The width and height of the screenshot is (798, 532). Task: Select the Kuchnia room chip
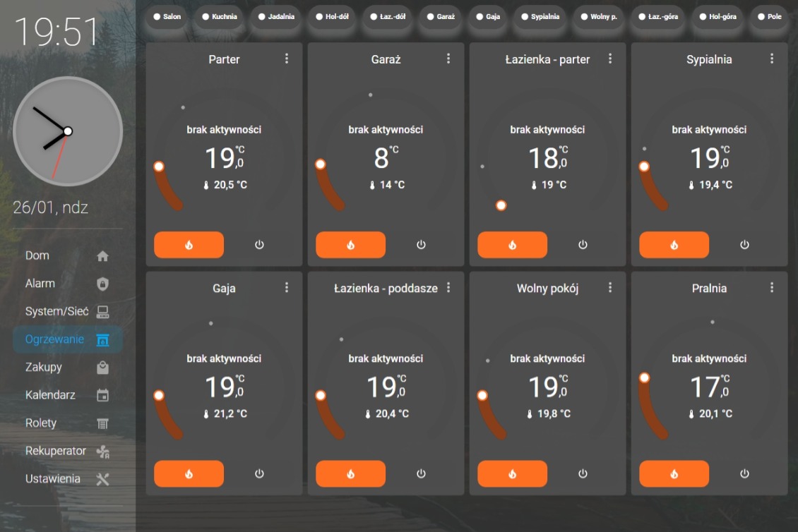(220, 17)
